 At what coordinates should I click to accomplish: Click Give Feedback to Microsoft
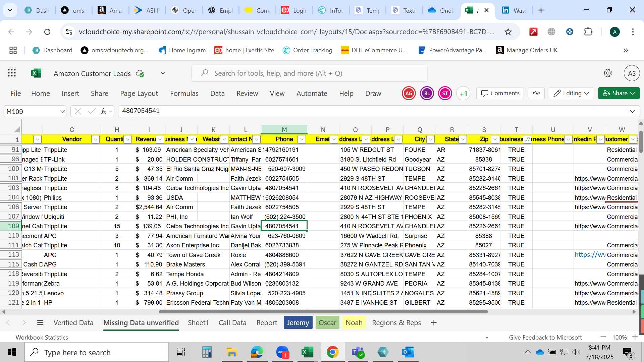(x=545, y=337)
